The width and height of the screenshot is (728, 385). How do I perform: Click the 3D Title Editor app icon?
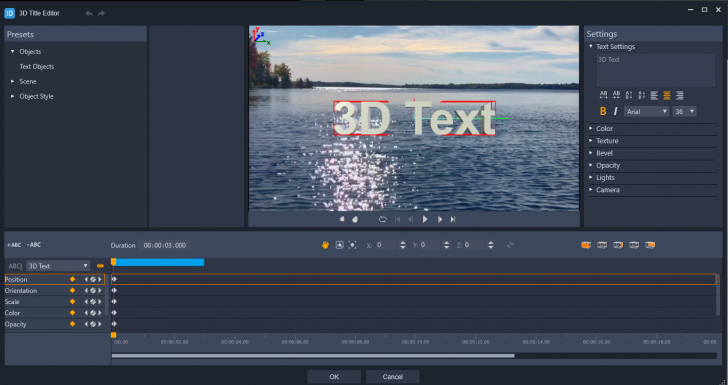coord(9,13)
